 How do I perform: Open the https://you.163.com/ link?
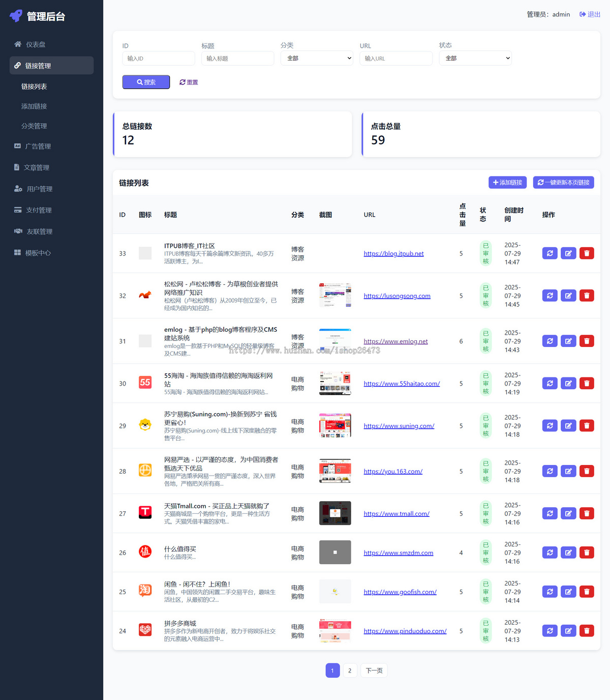(x=393, y=472)
